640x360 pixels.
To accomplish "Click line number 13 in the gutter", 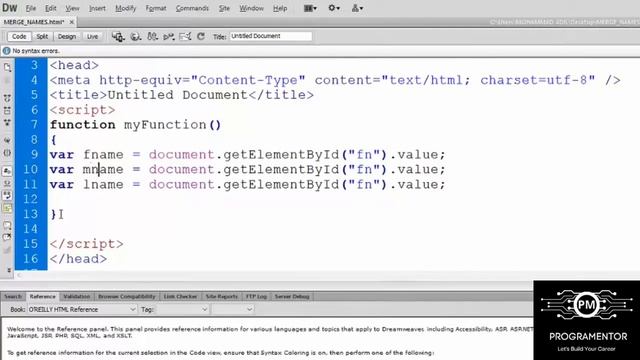I will [30, 214].
